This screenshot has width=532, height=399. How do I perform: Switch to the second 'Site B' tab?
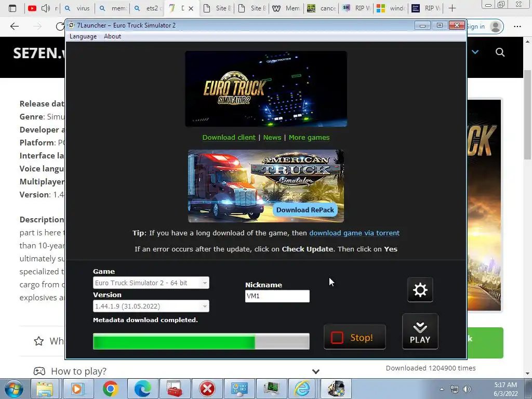[x=252, y=8]
